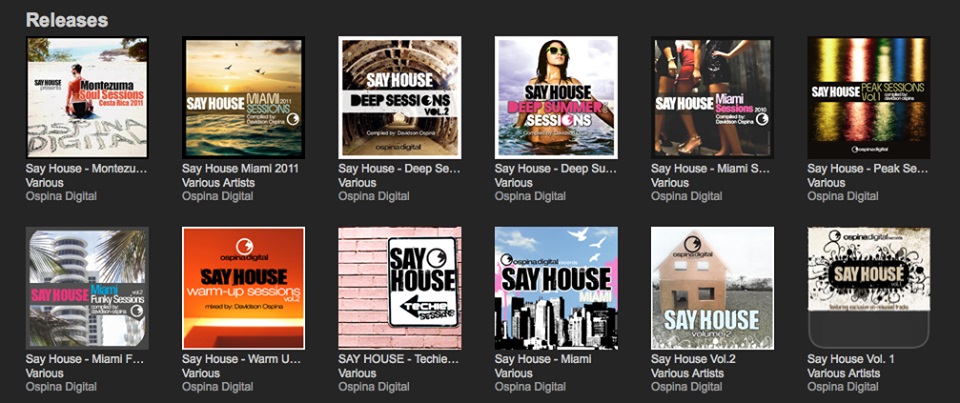The image size is (960, 403).
Task: Open the Say House Miami 2011 Sessions cover
Action: point(243,97)
